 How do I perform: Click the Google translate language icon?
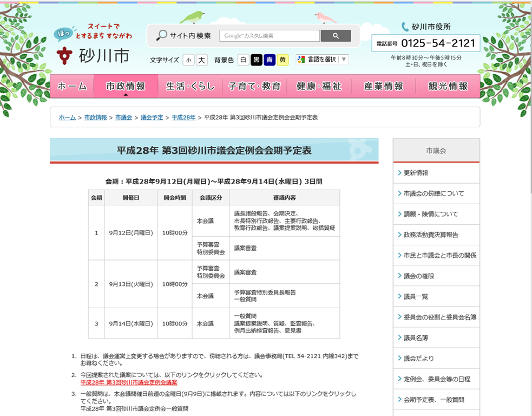pos(301,60)
